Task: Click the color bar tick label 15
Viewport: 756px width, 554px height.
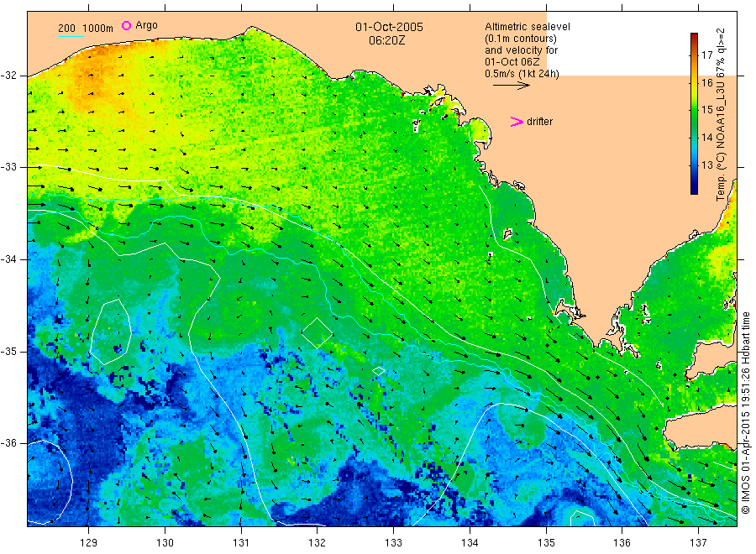Action: coord(706,110)
